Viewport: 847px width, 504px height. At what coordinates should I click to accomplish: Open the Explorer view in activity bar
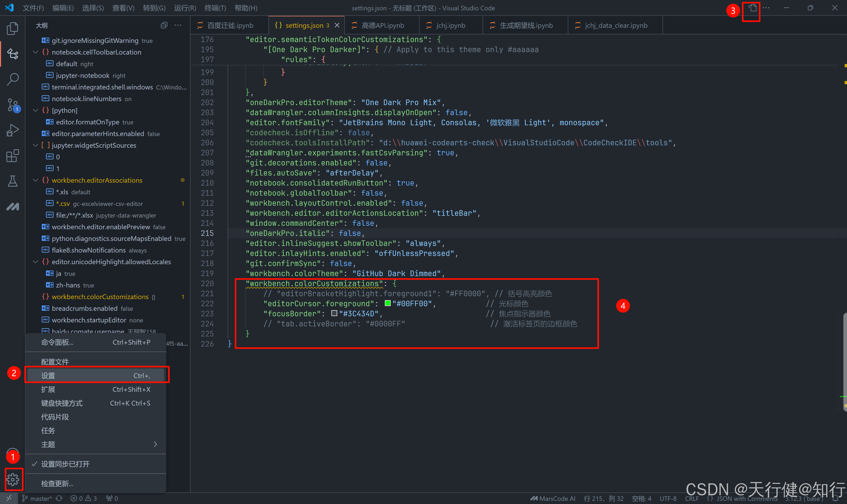coord(12,29)
